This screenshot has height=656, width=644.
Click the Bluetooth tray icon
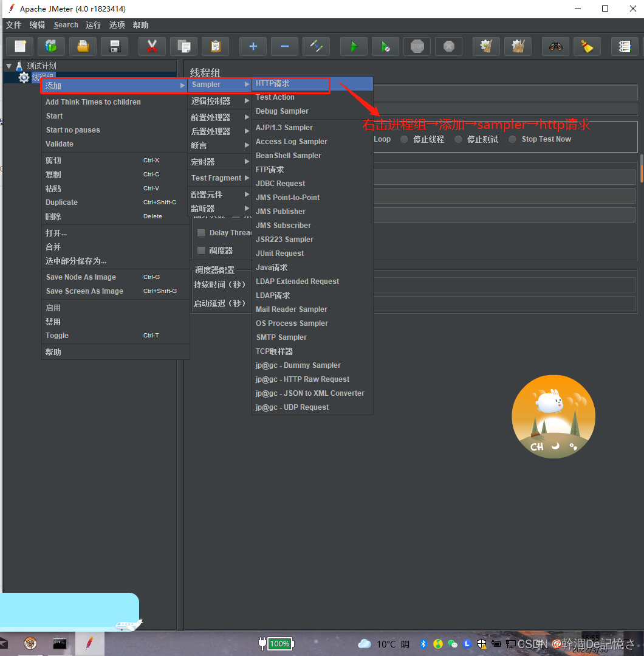point(423,644)
